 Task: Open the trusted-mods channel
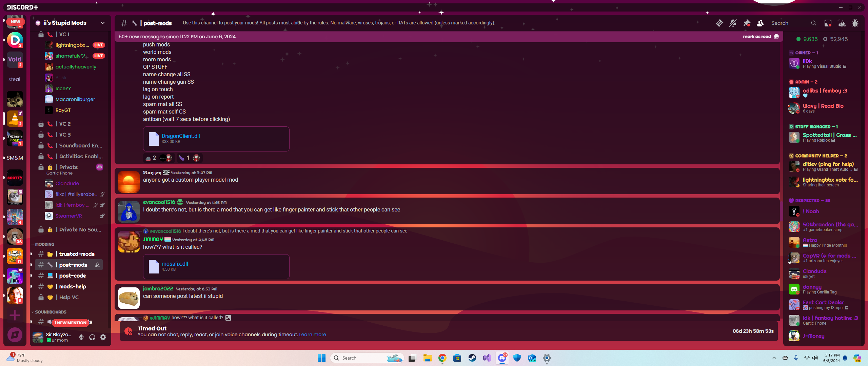coord(77,254)
